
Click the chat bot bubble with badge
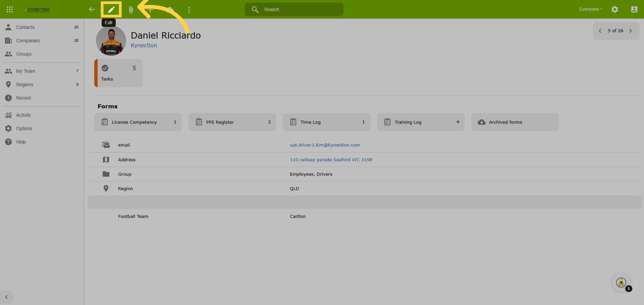(621, 283)
